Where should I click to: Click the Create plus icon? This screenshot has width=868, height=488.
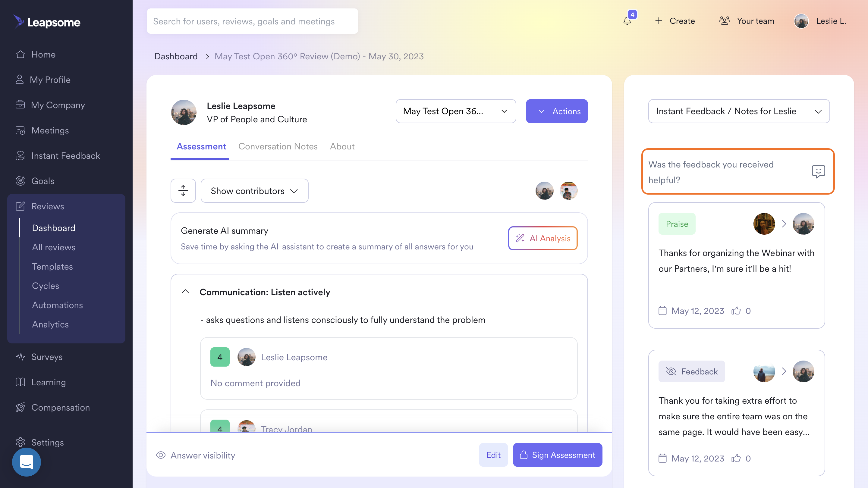pyautogui.click(x=659, y=21)
